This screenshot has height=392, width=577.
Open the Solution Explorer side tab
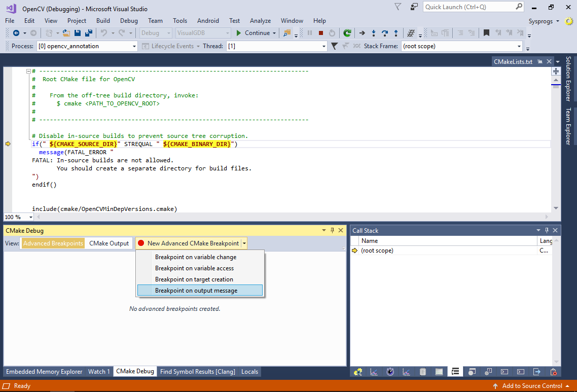coord(568,79)
